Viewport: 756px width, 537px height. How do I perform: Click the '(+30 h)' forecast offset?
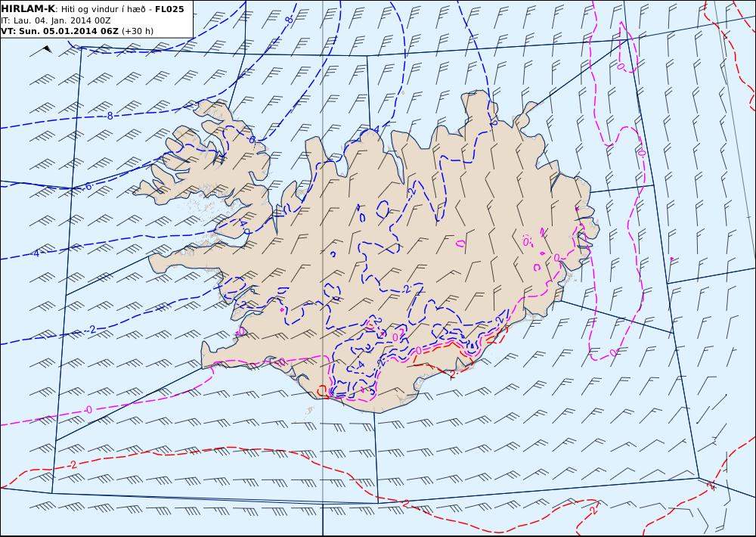pos(138,31)
